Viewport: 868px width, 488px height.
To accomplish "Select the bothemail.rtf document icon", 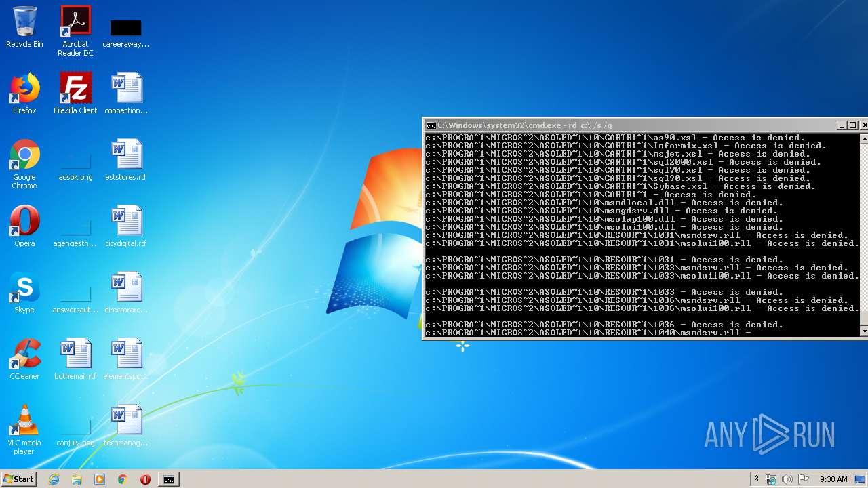I will coord(75,360).
